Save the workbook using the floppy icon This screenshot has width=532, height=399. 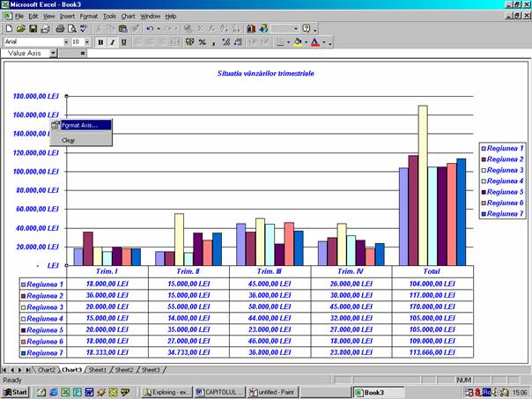coord(33,29)
